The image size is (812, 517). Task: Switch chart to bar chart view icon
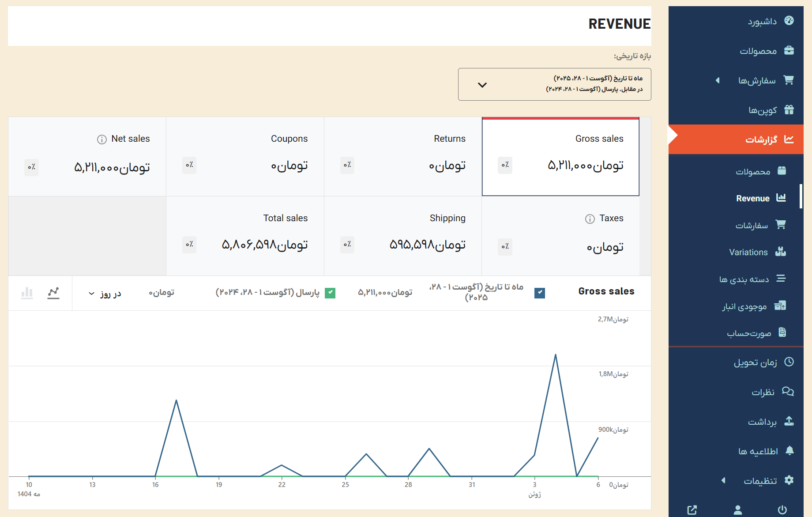click(27, 293)
